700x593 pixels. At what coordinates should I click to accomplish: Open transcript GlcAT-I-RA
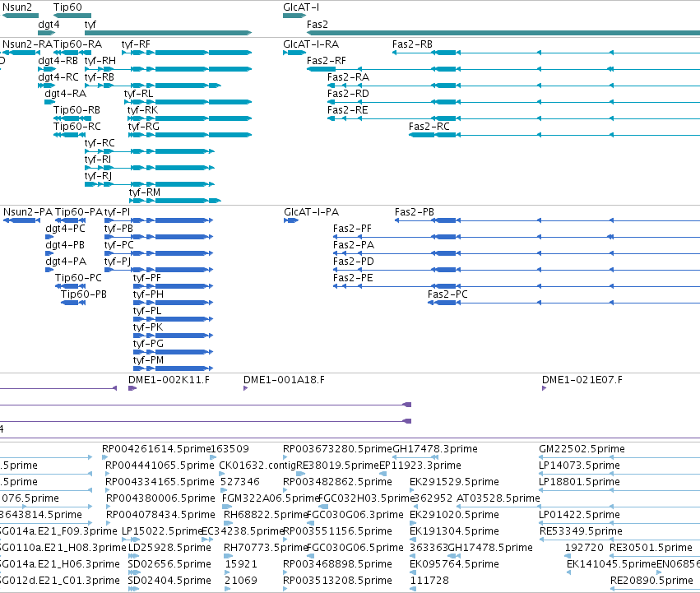point(311,44)
